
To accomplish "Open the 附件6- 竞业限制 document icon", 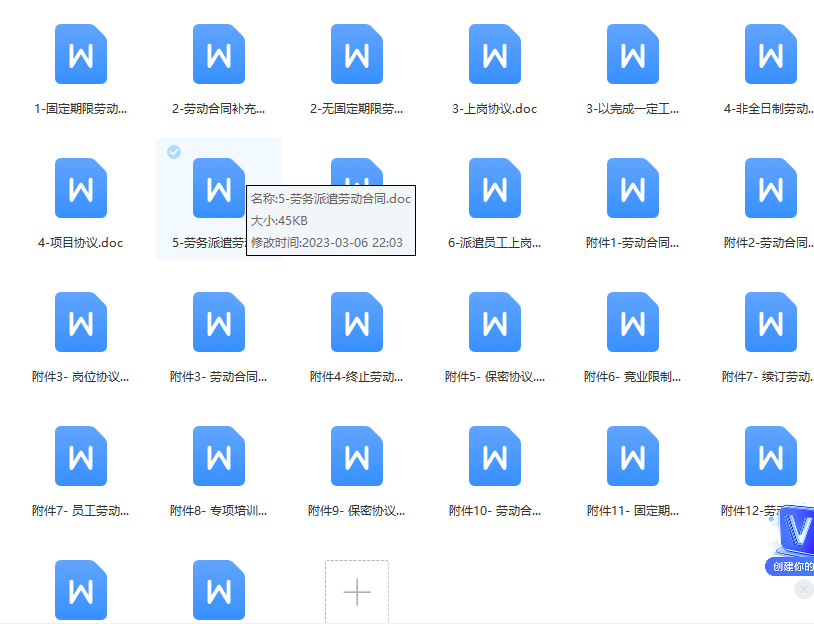I will (633, 322).
